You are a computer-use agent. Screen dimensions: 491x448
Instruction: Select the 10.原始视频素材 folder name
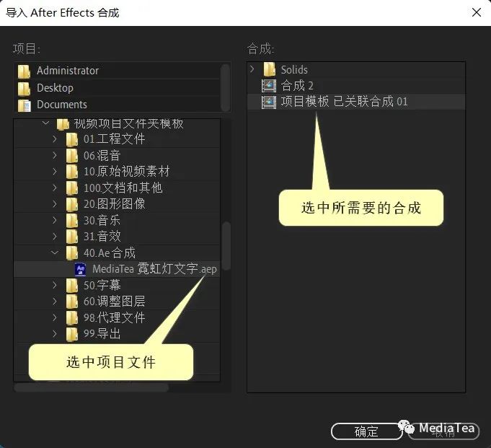click(126, 172)
